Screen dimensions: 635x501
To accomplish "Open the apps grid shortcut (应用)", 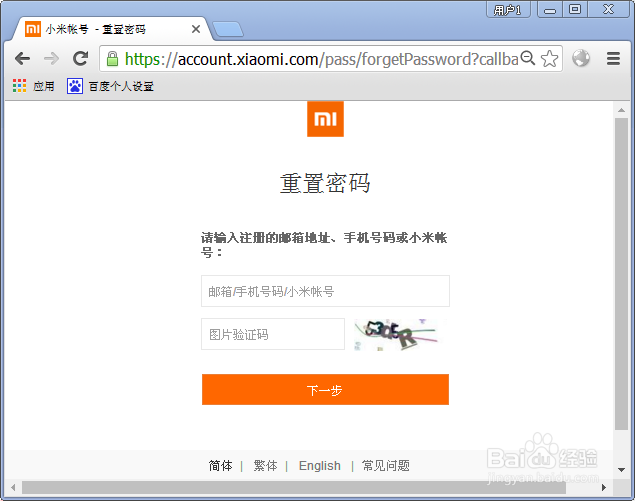I will point(34,86).
